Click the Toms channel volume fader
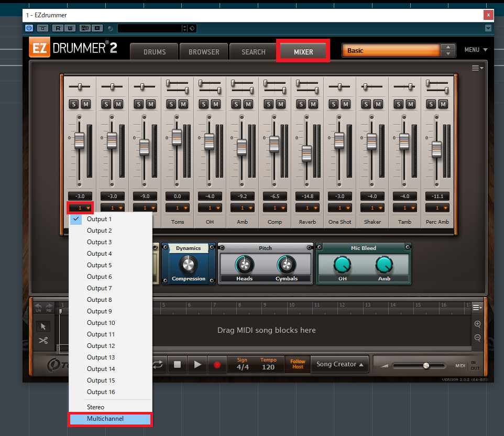The width and height of the screenshot is (504, 436). point(177,137)
